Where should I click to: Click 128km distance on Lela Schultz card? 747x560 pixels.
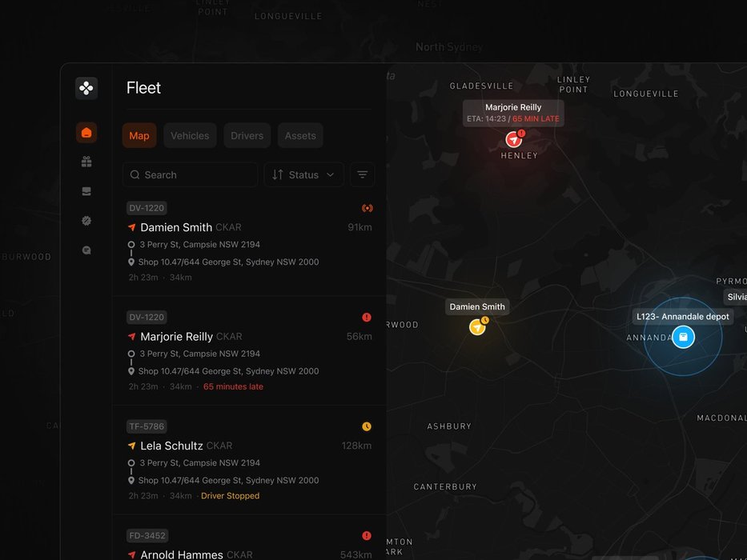356,446
